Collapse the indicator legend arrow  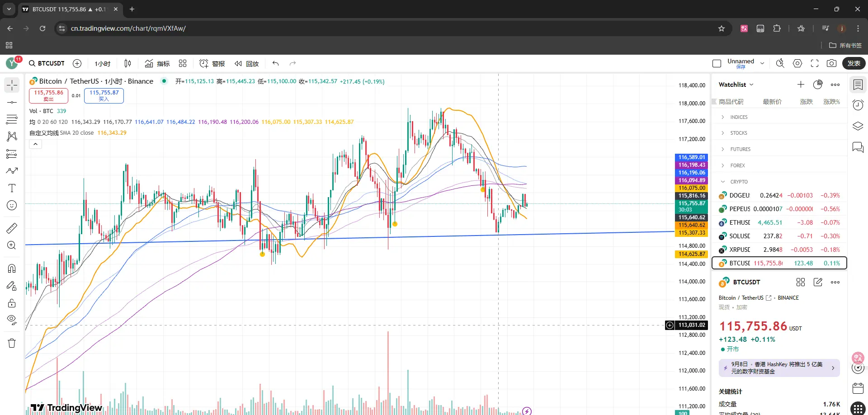36,144
